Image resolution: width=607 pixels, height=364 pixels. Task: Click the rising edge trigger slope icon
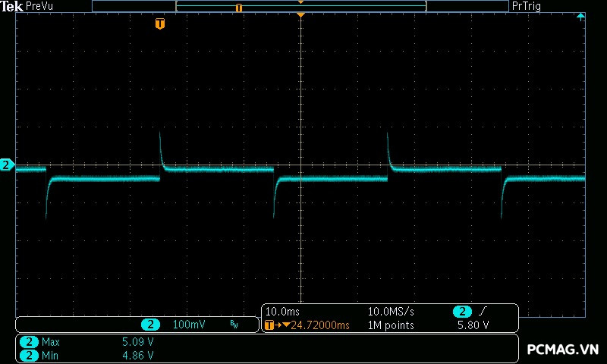pyautogui.click(x=483, y=312)
